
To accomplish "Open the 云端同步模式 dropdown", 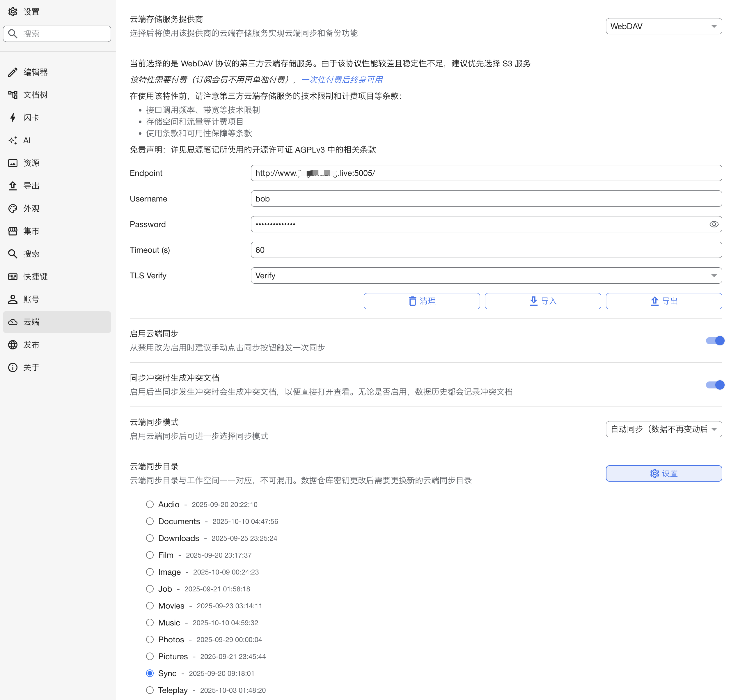I will click(x=664, y=429).
